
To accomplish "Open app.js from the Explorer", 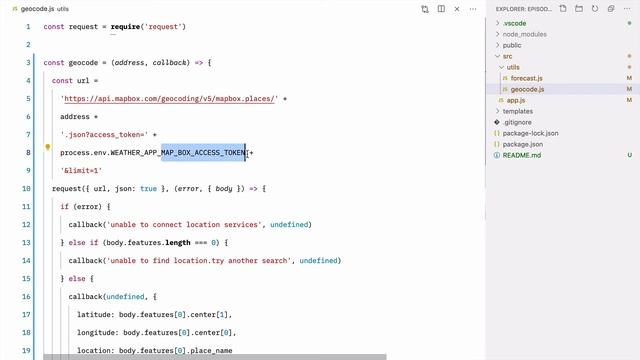I will [x=516, y=100].
